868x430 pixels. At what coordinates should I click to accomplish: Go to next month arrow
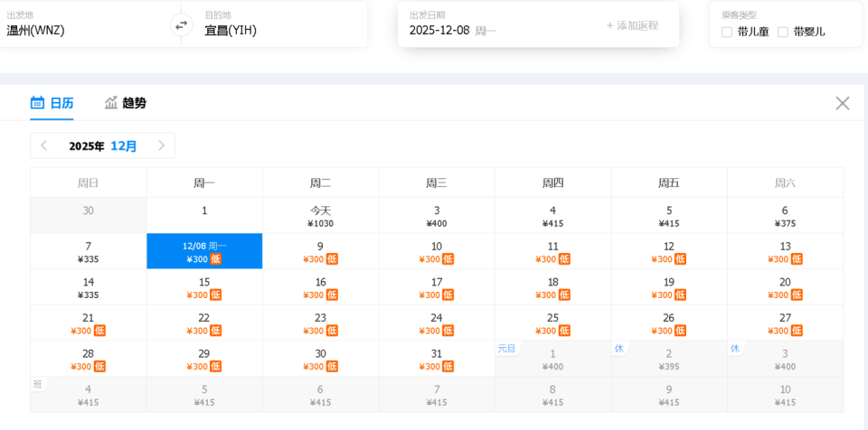162,145
